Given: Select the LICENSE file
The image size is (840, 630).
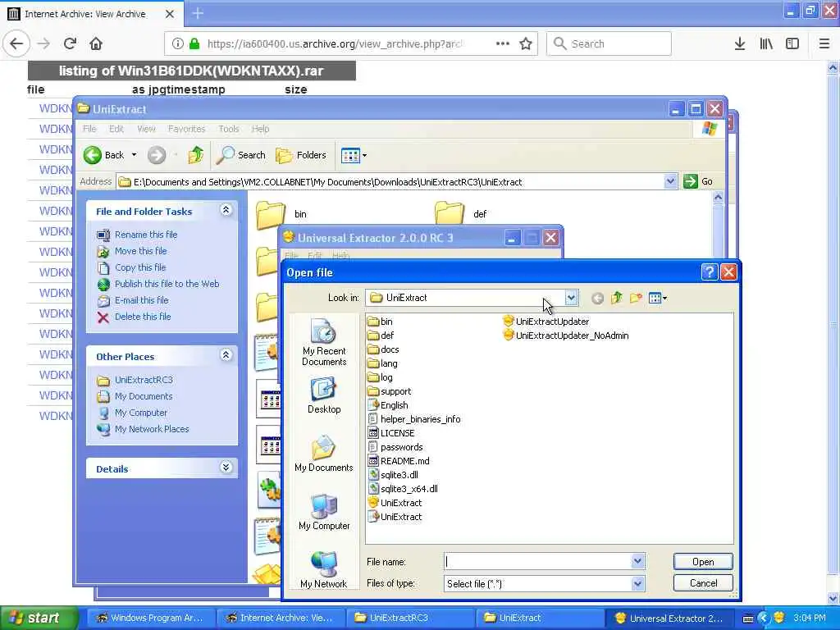Looking at the screenshot, I should 391,433.
